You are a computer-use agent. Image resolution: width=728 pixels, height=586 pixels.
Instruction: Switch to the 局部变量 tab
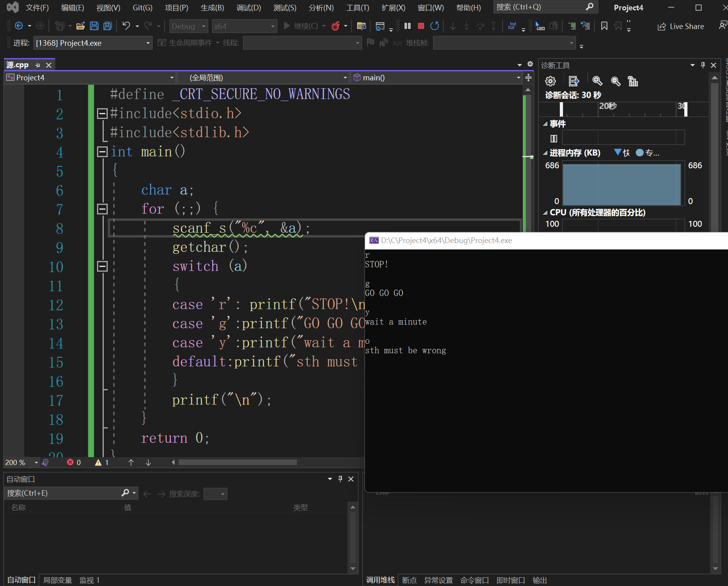click(57, 580)
